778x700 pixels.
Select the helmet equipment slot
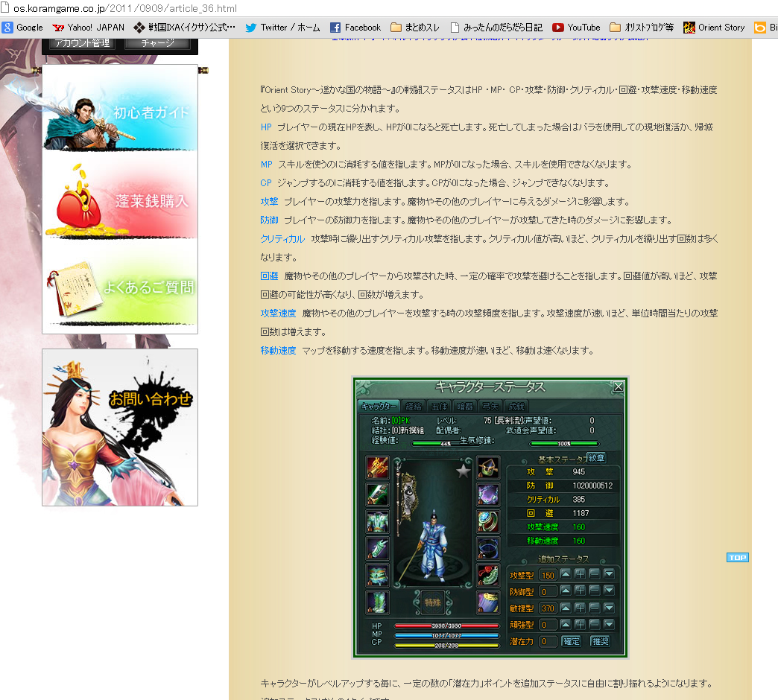click(x=488, y=468)
